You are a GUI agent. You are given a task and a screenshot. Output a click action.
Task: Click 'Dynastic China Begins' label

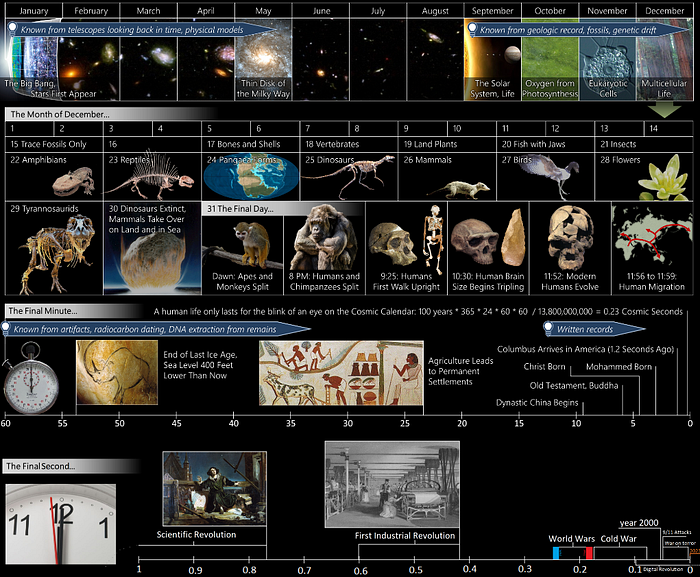(x=537, y=403)
